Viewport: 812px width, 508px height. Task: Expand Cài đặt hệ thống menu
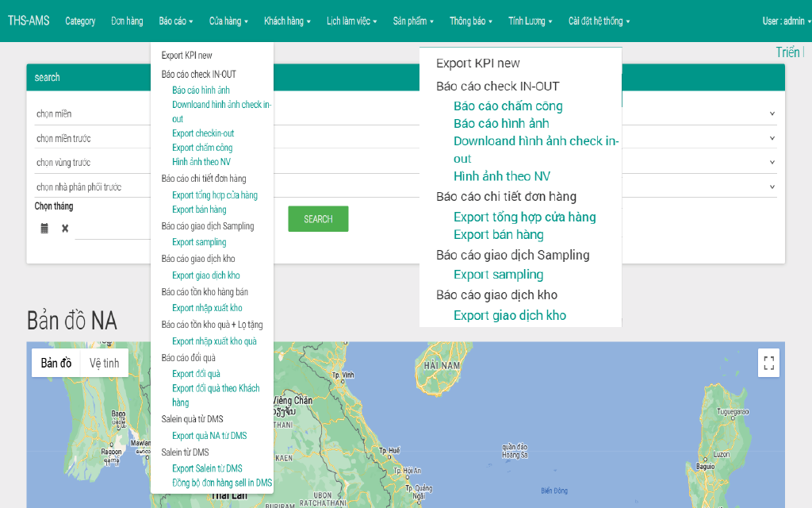point(599,21)
